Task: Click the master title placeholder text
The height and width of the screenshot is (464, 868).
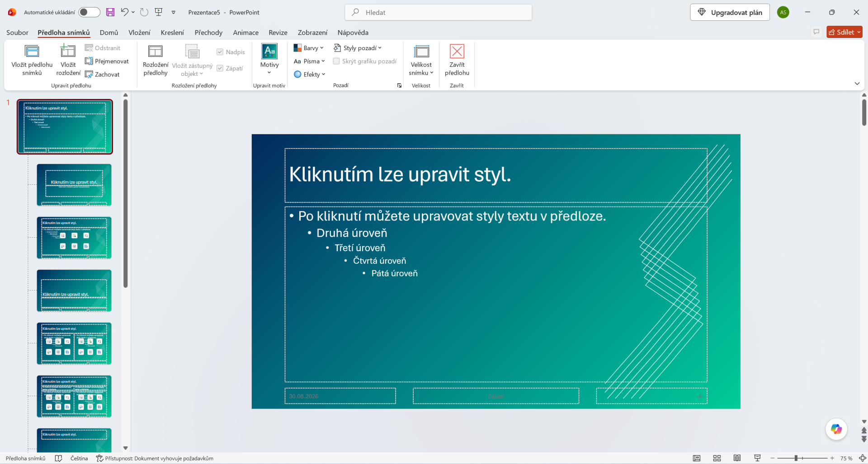Action: click(x=400, y=174)
